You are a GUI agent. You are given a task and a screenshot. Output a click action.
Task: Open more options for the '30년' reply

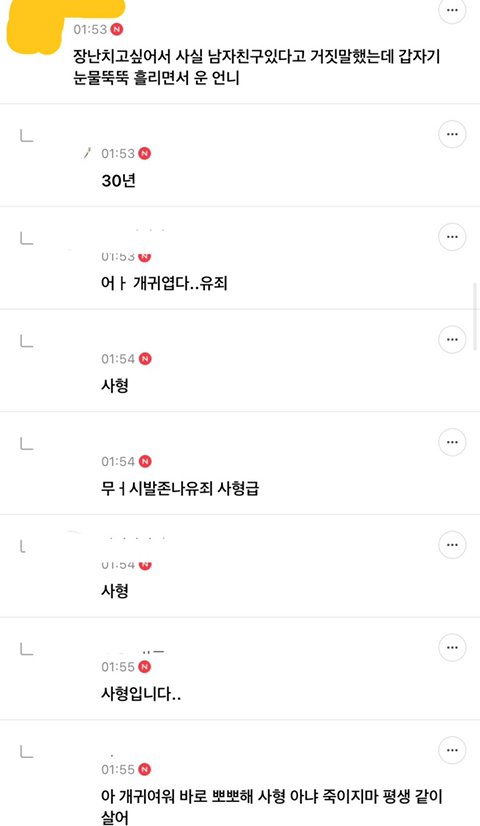pos(452,134)
